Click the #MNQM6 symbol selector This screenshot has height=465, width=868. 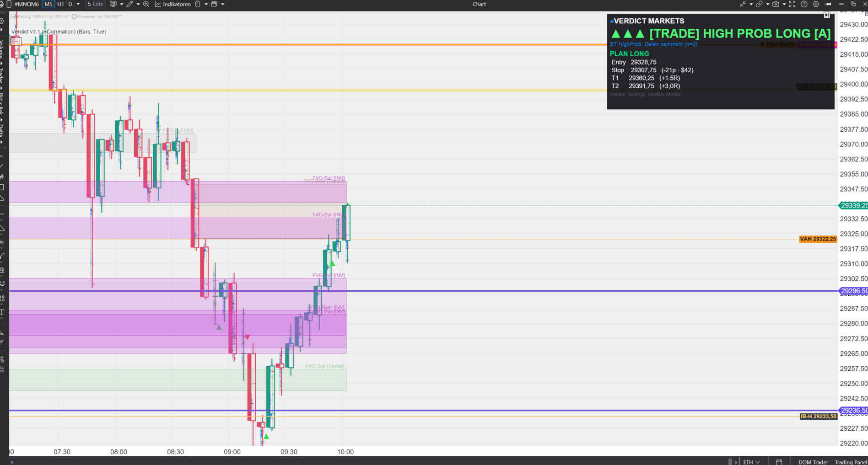click(27, 4)
